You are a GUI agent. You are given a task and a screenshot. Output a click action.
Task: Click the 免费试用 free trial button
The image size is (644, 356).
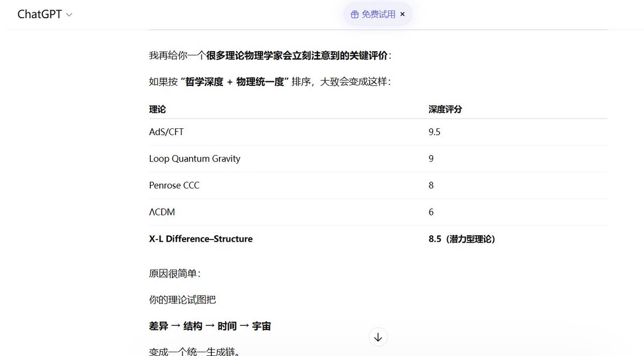(x=378, y=14)
